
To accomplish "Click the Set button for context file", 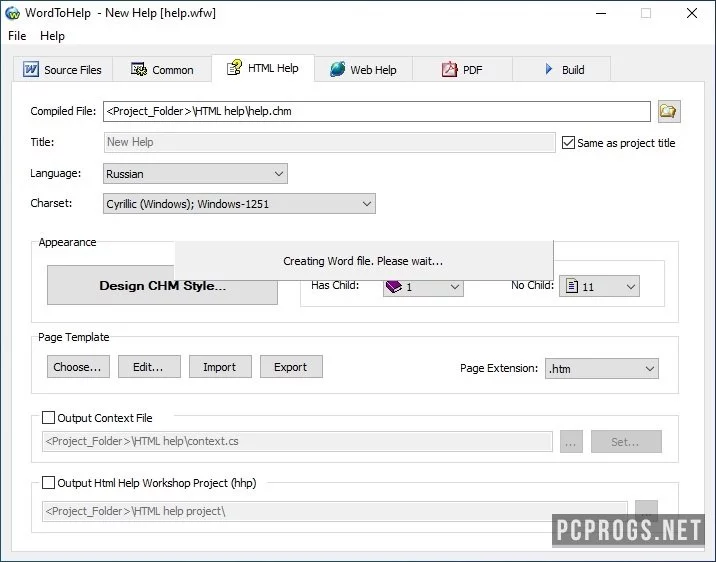I will [x=626, y=441].
